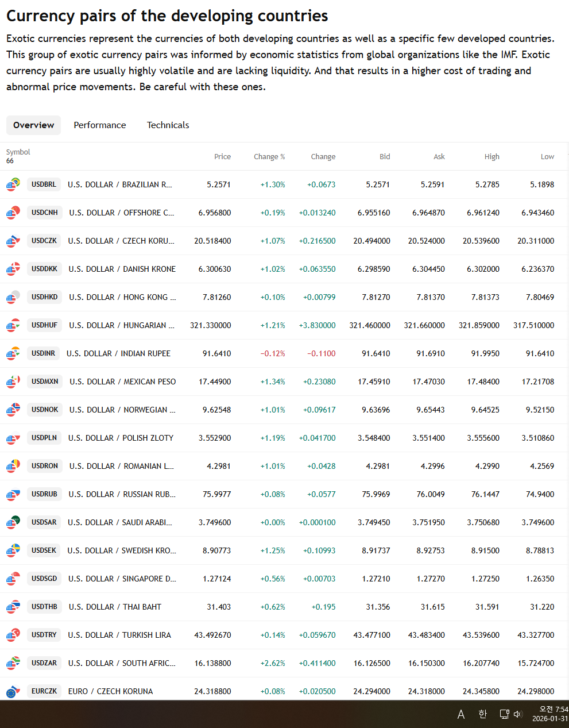Viewport: 569px width, 728px height.
Task: Click 'U.S. DOLLAR / TURKISH LIRA' description
Action: point(119,635)
